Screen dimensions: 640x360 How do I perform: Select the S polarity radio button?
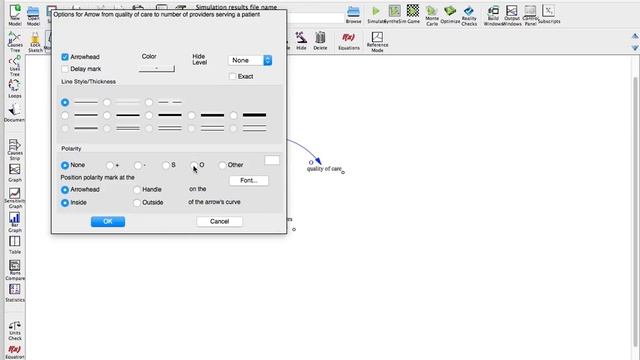coord(166,165)
